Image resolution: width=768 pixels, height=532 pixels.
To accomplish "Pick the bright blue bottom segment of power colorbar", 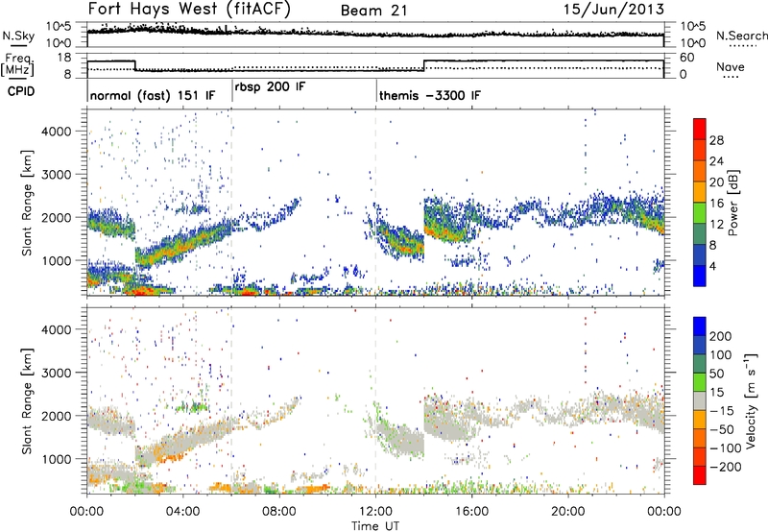I will (700, 277).
